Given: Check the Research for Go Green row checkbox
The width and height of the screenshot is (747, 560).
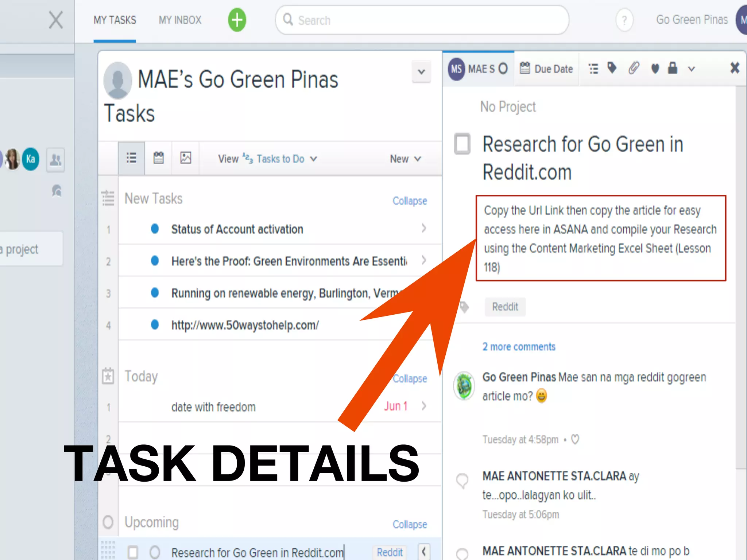Looking at the screenshot, I should click(x=133, y=552).
